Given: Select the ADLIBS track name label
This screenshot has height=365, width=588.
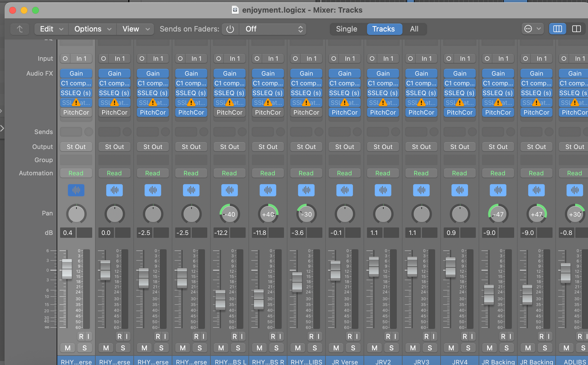Looking at the screenshot, I should (575, 362).
